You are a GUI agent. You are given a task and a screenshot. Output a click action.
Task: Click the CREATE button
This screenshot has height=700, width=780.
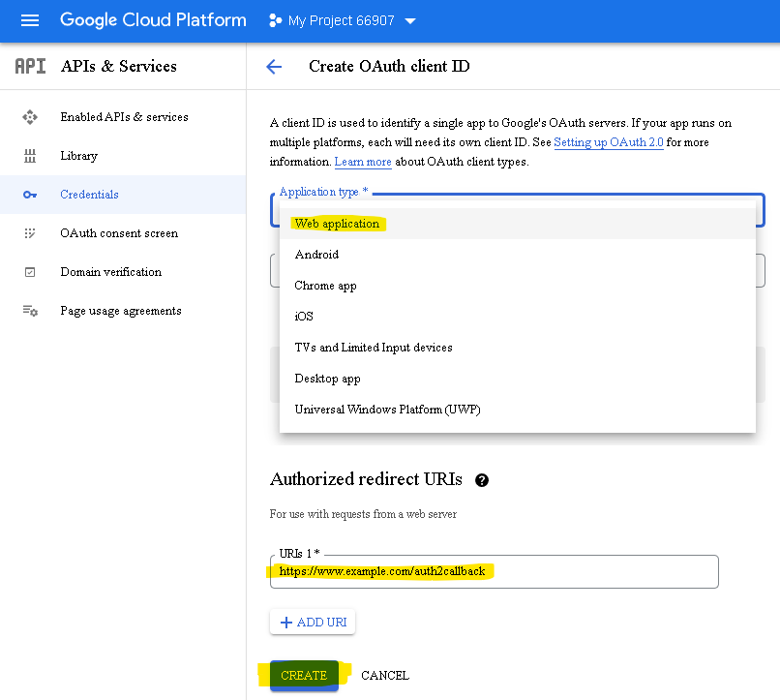[x=304, y=675]
